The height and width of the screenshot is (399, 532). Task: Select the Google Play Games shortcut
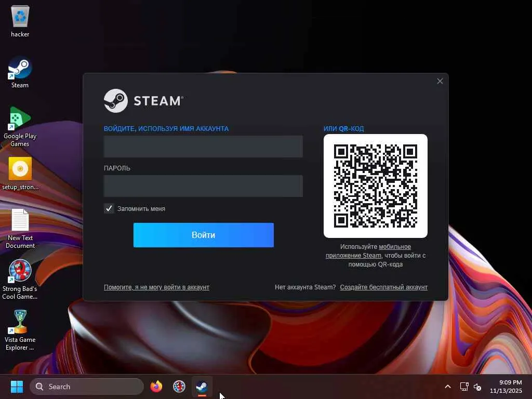click(20, 126)
